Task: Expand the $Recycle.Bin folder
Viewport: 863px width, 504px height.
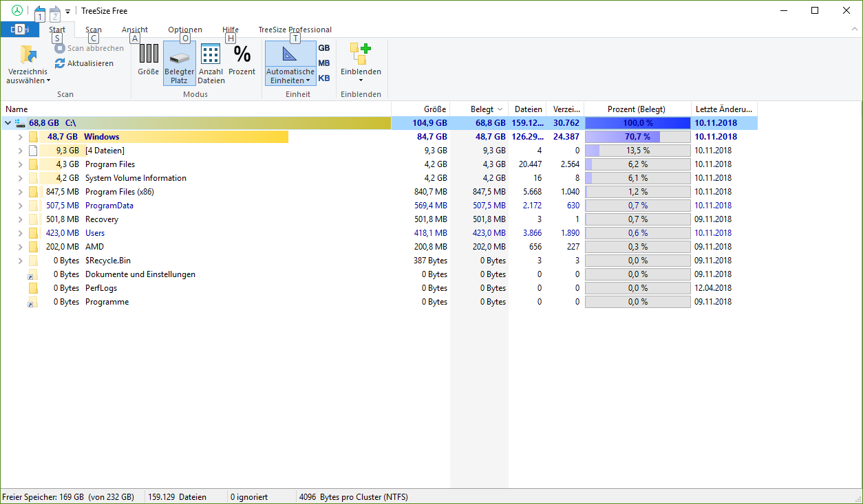Action: pos(20,261)
